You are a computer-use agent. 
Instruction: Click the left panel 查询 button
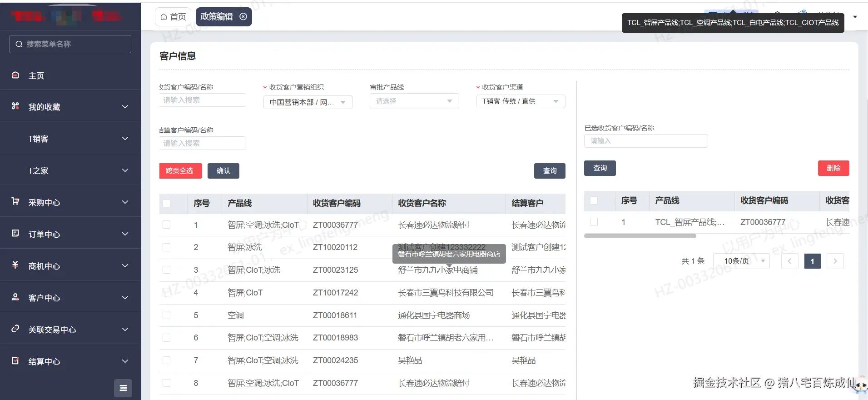point(550,171)
